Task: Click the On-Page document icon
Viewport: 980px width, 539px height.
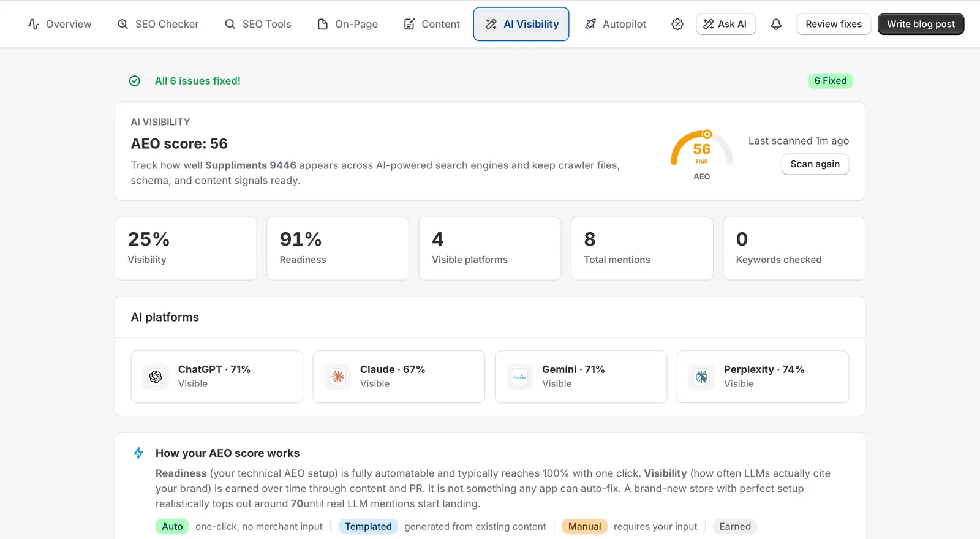Action: (322, 24)
